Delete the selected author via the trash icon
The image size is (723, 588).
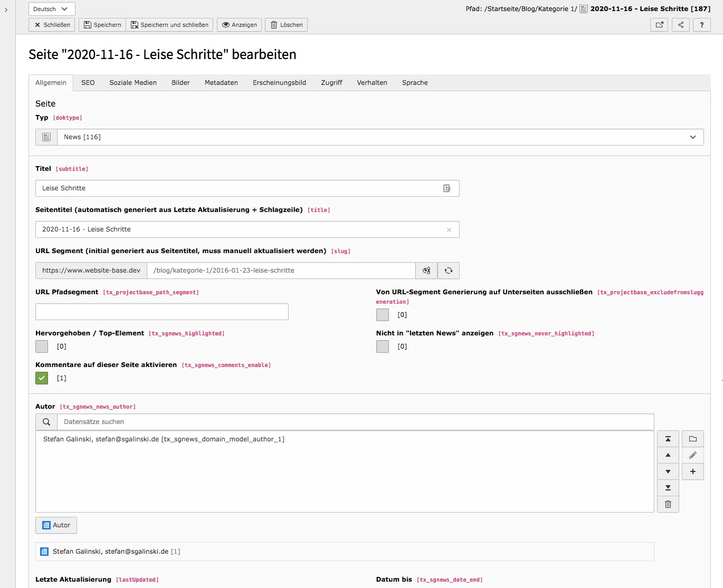tap(668, 504)
